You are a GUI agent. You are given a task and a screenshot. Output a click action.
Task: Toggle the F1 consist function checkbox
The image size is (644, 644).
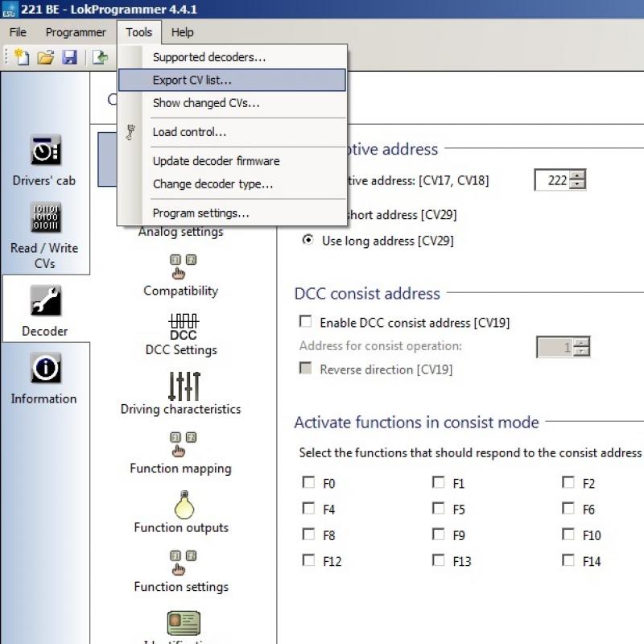pyautogui.click(x=438, y=482)
